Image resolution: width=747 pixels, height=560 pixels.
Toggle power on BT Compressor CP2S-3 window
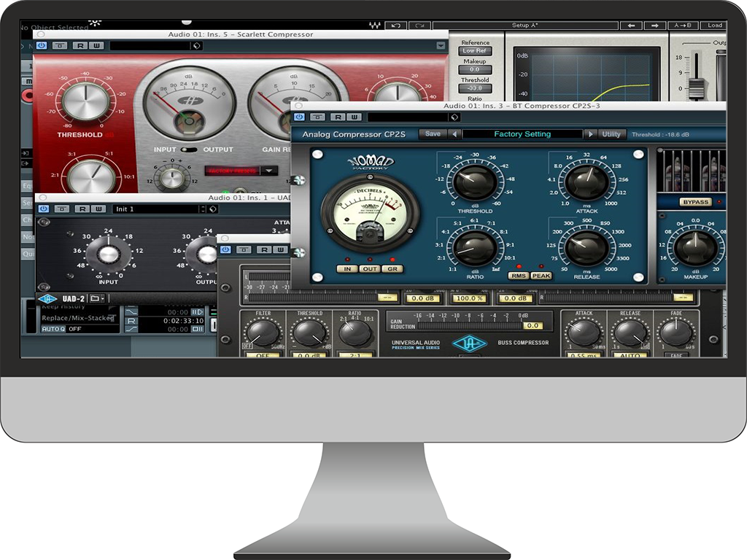click(299, 117)
